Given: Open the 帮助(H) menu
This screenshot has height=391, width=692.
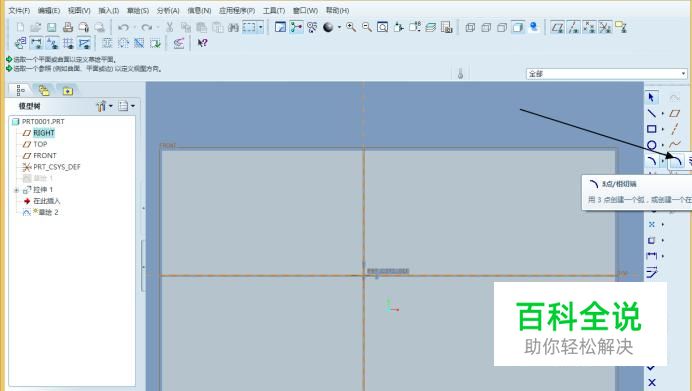Looking at the screenshot, I should (x=338, y=10).
